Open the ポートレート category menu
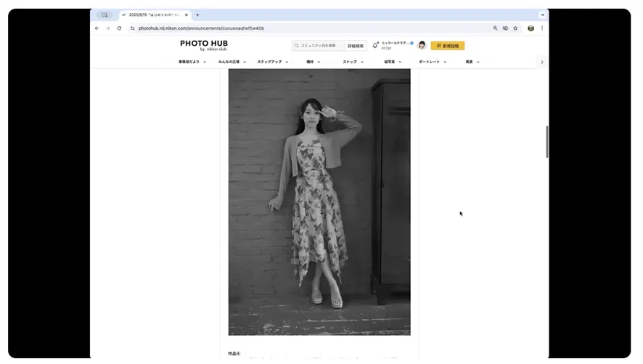 (433, 62)
